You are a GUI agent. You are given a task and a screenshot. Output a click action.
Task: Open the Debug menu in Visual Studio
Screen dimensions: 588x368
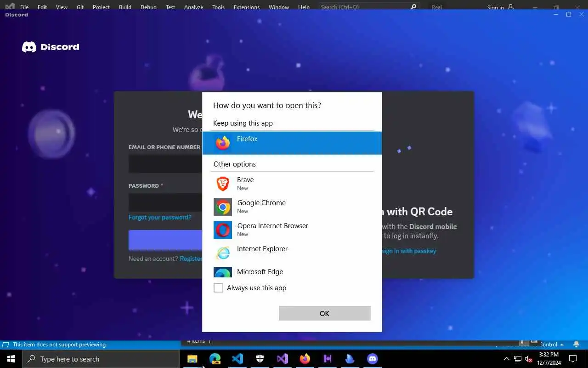[148, 7]
